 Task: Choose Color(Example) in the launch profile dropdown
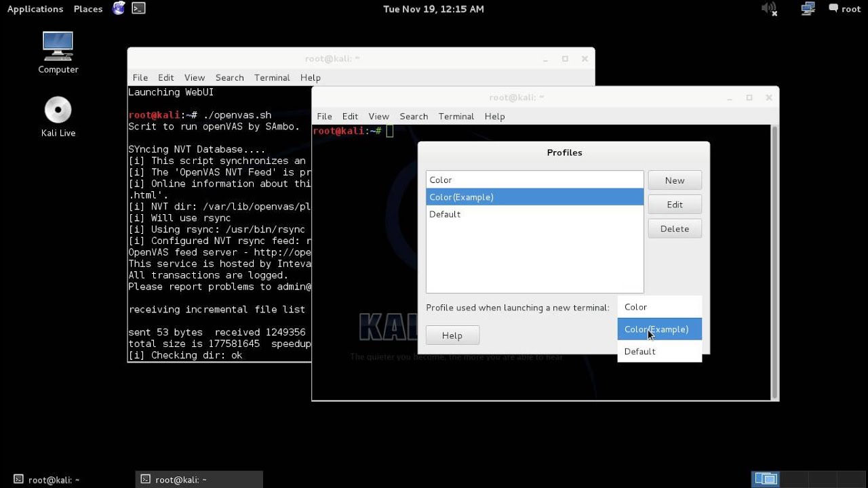pos(659,329)
